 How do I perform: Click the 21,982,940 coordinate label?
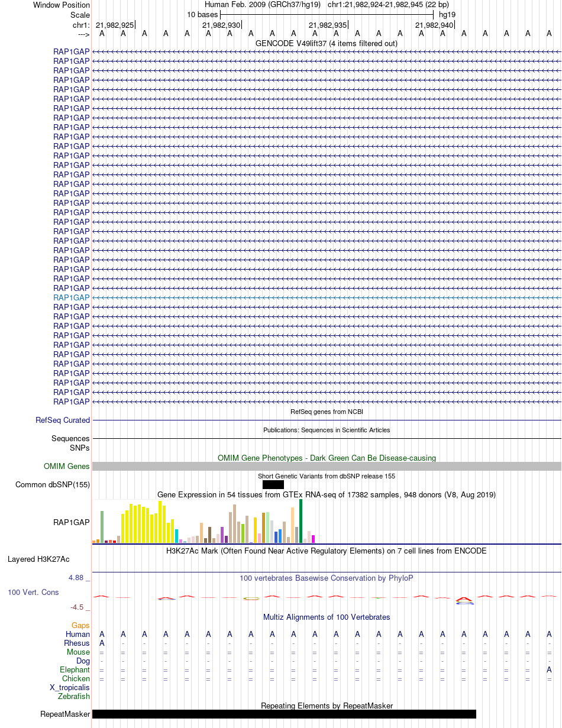pos(434,25)
